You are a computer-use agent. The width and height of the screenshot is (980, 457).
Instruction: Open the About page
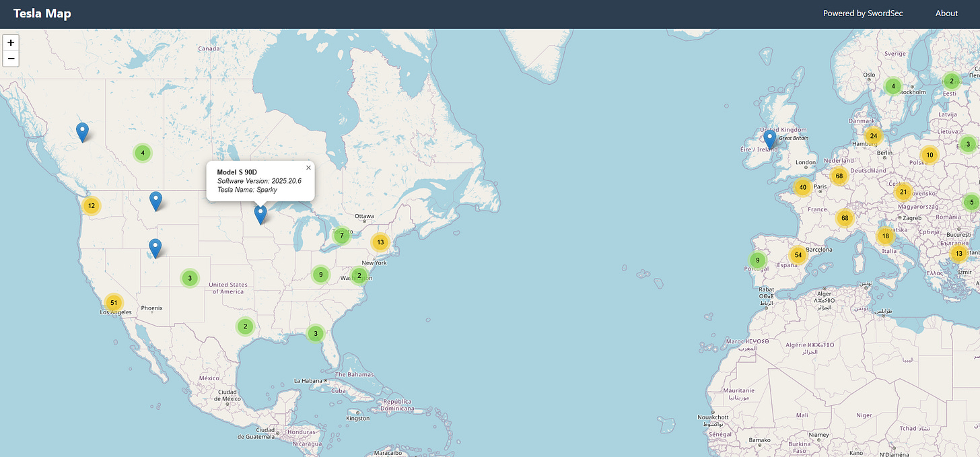click(946, 13)
